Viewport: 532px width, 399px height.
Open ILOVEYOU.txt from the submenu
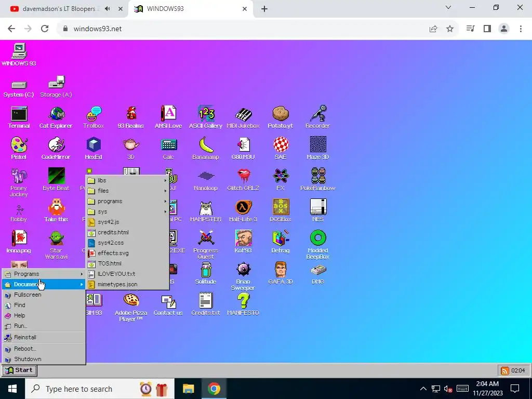[x=127, y=274]
